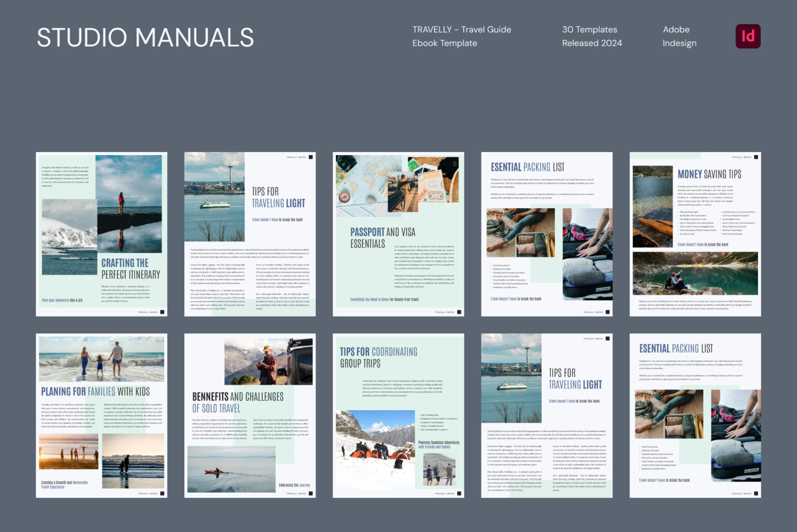Click the STUDIO MANUALS title
This screenshot has height=532, width=797.
click(145, 37)
